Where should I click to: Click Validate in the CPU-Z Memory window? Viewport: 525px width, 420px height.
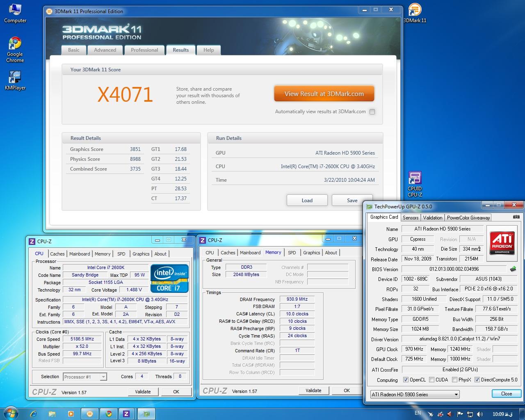click(313, 390)
